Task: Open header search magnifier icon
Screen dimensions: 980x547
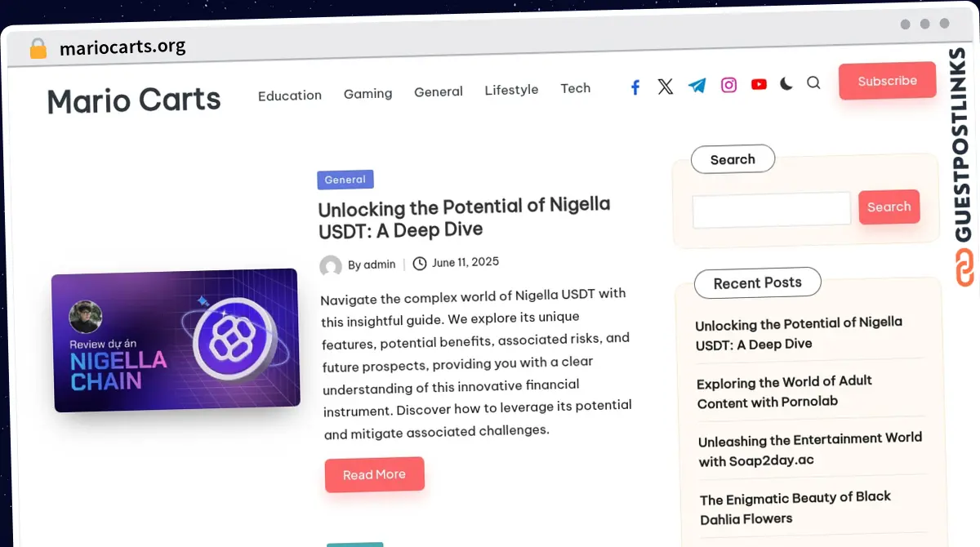Action: pos(813,82)
